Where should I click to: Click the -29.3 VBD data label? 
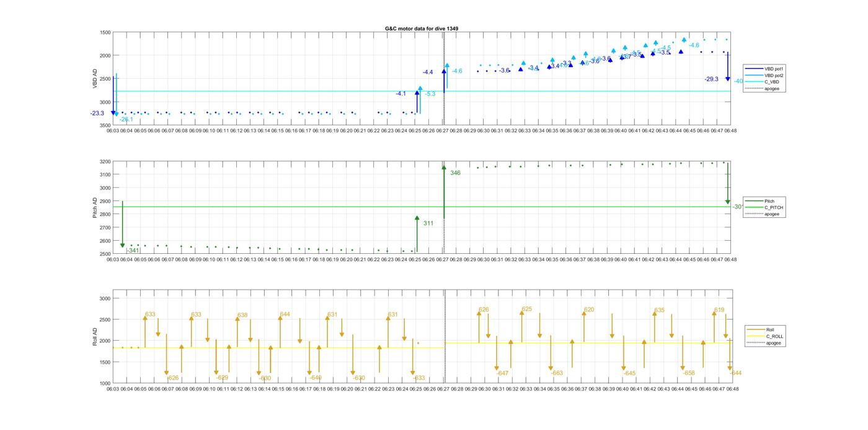[711, 79]
